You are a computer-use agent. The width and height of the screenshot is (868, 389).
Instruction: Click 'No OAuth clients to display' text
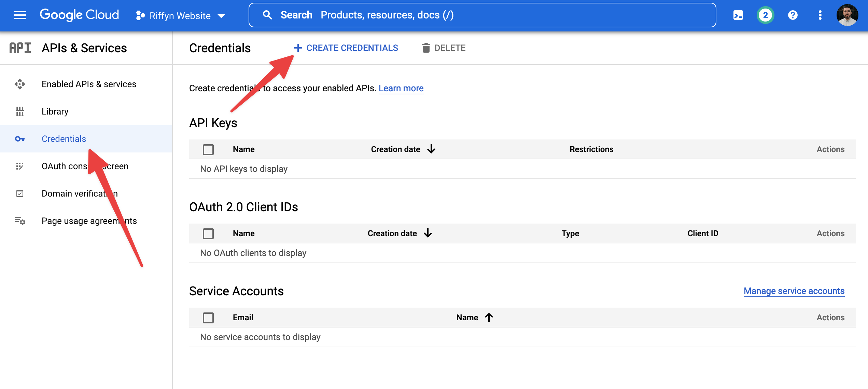pyautogui.click(x=253, y=253)
